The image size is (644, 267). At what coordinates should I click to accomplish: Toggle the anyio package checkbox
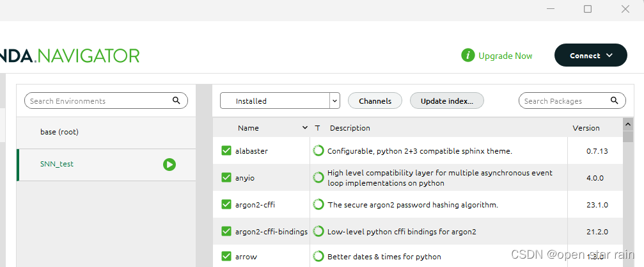(226, 177)
